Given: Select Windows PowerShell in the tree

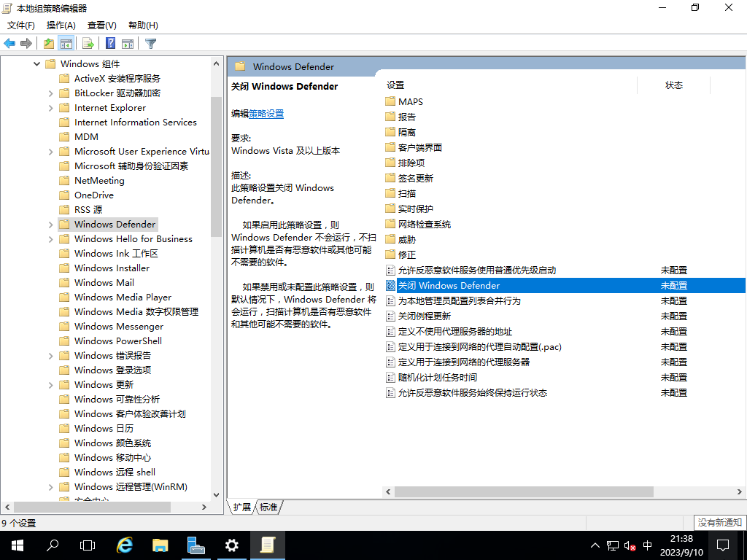Looking at the screenshot, I should (x=118, y=341).
